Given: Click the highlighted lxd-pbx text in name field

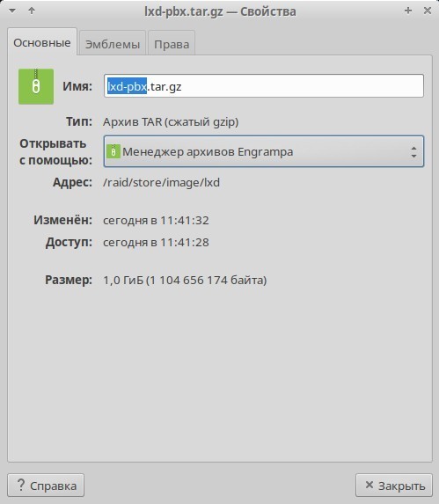Looking at the screenshot, I should 127,86.
